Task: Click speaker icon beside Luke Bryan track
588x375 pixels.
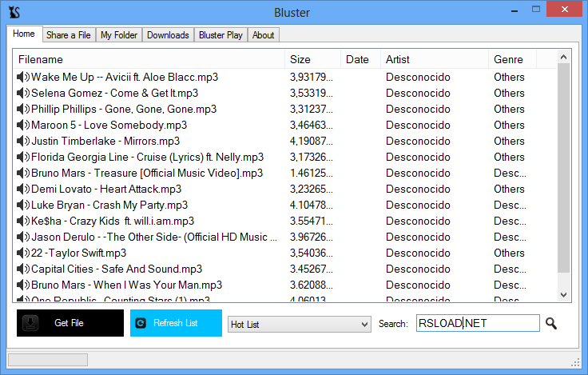Action: coord(23,205)
